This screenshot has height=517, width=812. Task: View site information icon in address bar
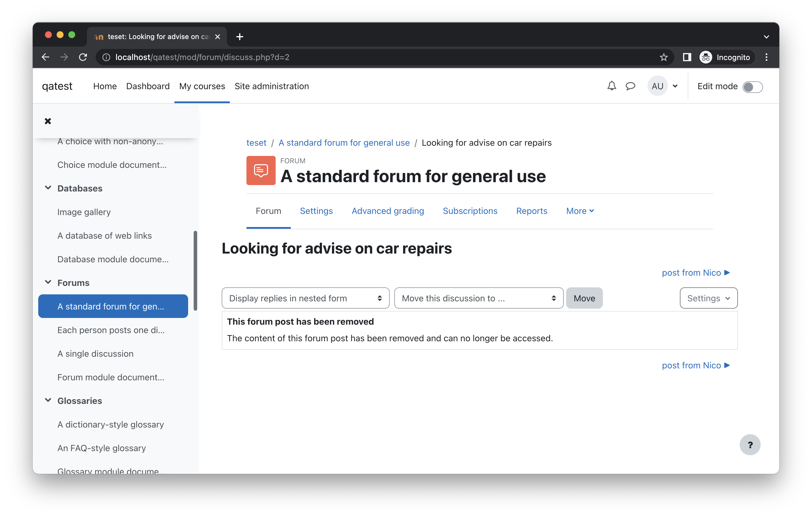(106, 57)
